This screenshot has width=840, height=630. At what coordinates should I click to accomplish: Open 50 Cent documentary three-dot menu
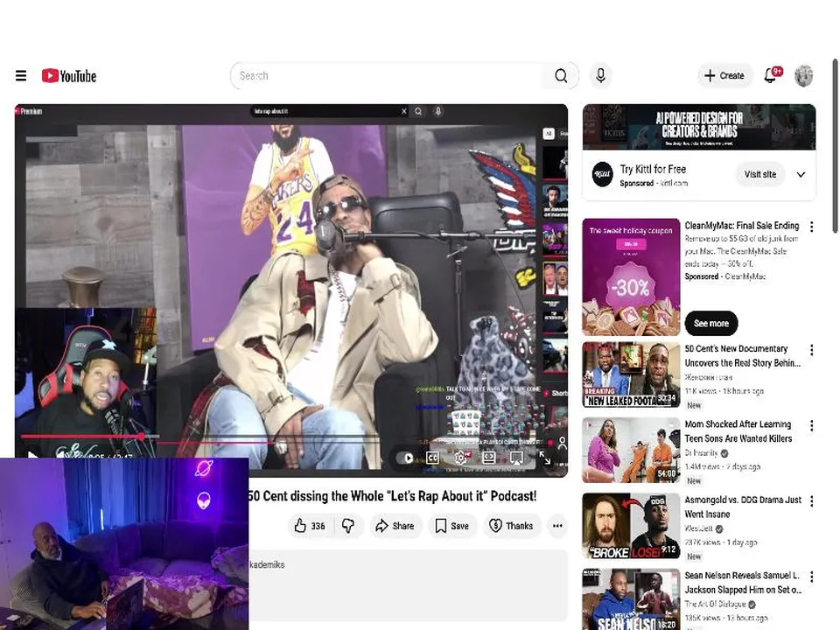pyautogui.click(x=812, y=350)
